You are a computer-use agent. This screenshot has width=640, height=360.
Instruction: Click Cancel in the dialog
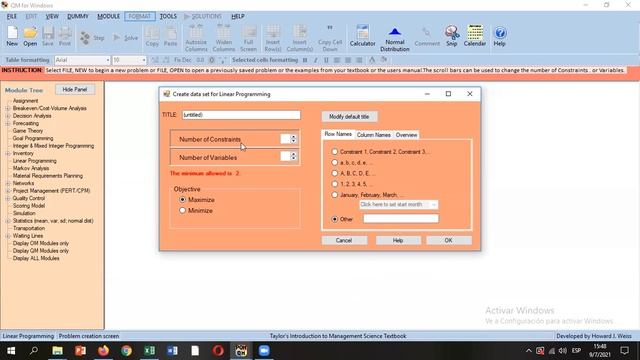tap(344, 240)
